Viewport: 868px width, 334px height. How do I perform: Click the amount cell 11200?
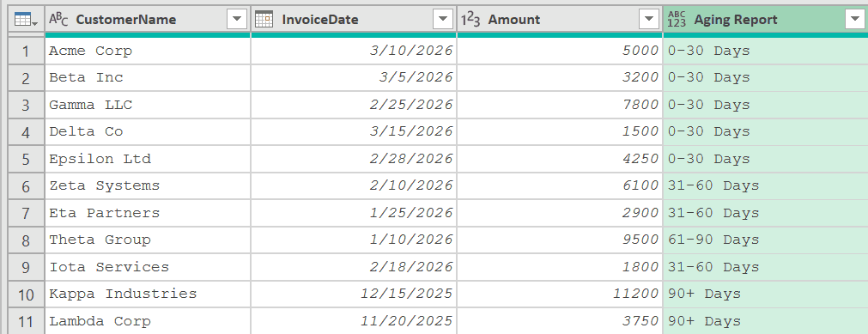click(x=560, y=295)
